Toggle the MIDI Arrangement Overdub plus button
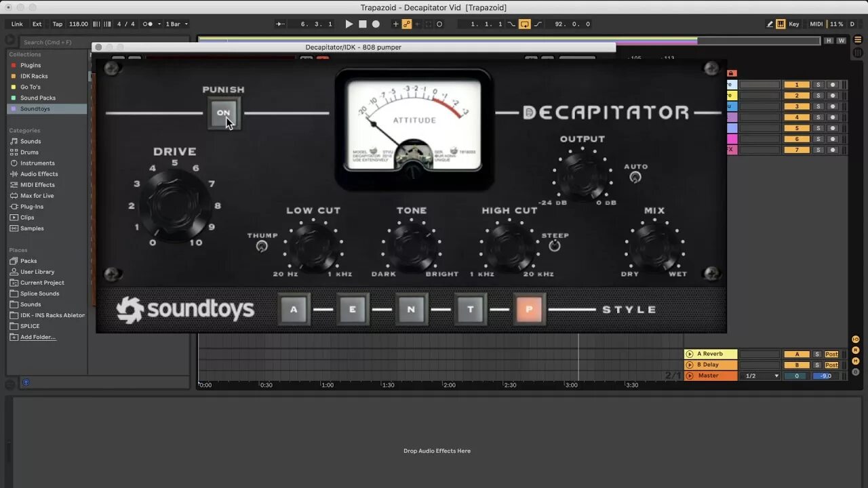Viewport: 868px width, 488px height. point(395,24)
